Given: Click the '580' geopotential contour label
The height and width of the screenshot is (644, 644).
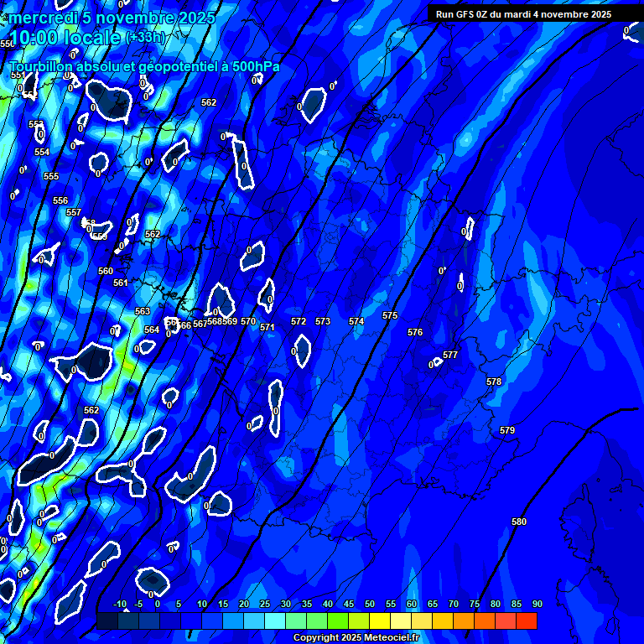Looking at the screenshot, I should 519,522.
